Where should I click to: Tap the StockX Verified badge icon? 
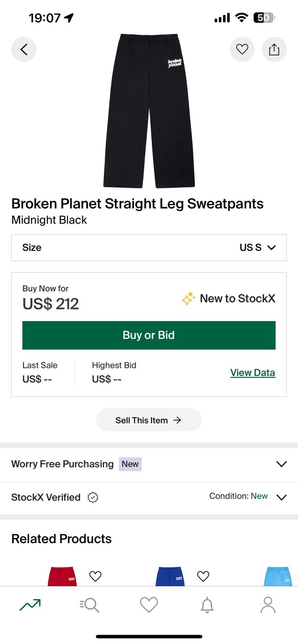[x=93, y=497]
